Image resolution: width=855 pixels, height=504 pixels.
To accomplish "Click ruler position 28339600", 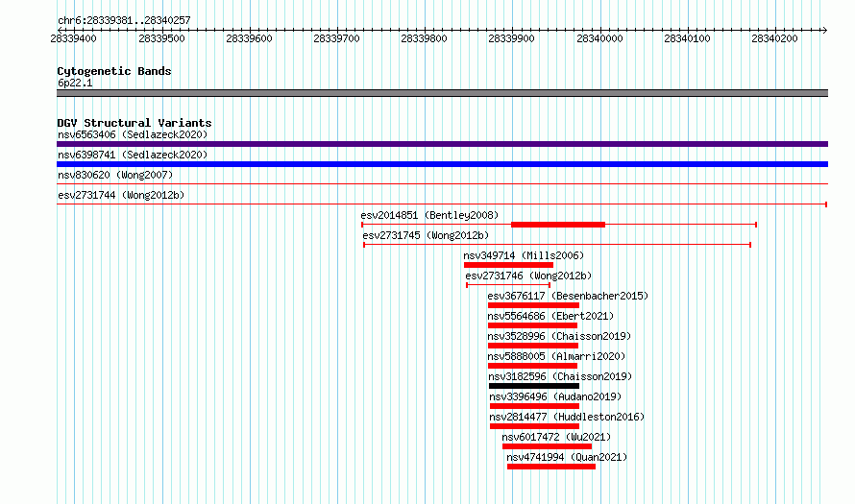I will [x=249, y=38].
